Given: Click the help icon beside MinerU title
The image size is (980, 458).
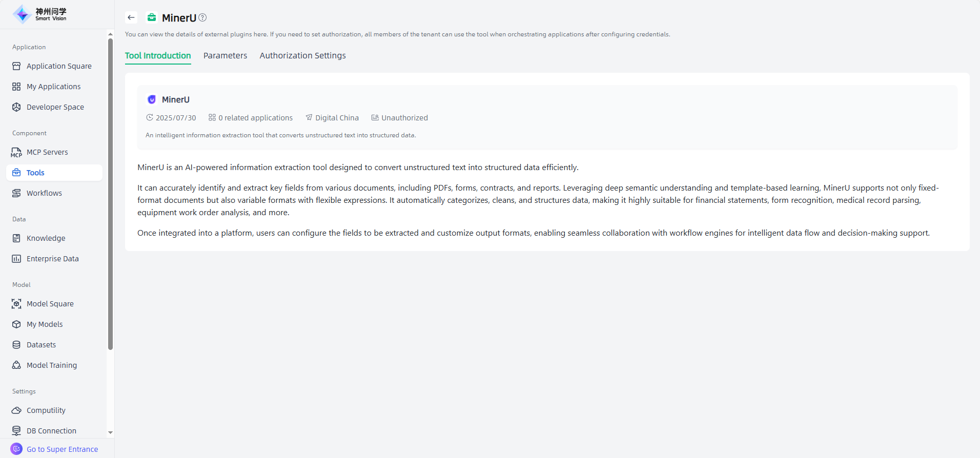Looking at the screenshot, I should pos(202,17).
